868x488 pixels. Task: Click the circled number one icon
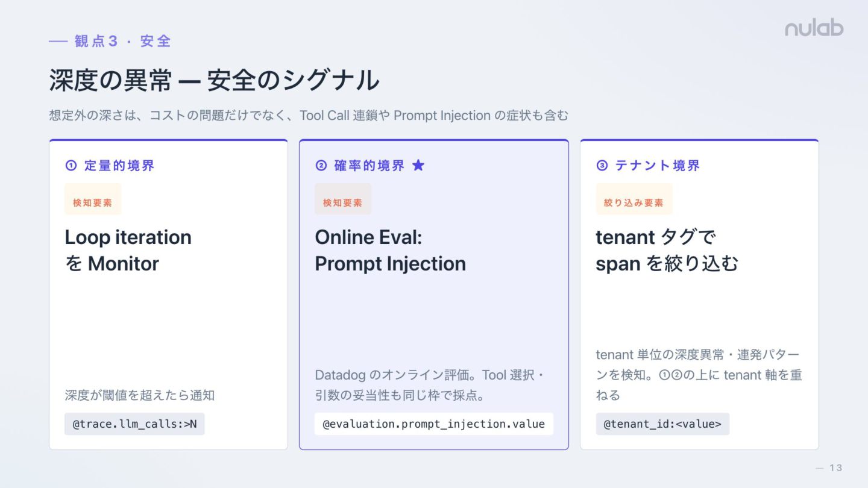coord(71,165)
